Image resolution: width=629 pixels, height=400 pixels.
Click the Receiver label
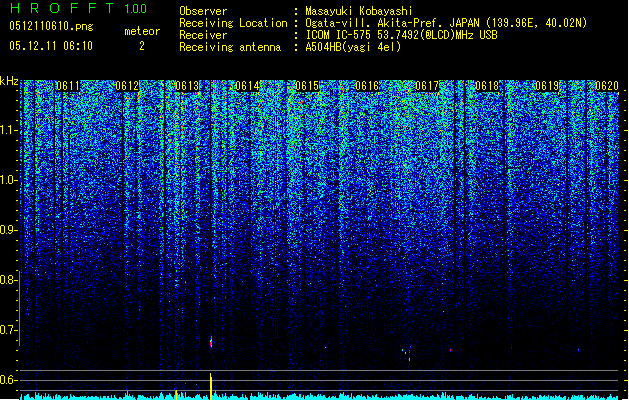(x=203, y=35)
